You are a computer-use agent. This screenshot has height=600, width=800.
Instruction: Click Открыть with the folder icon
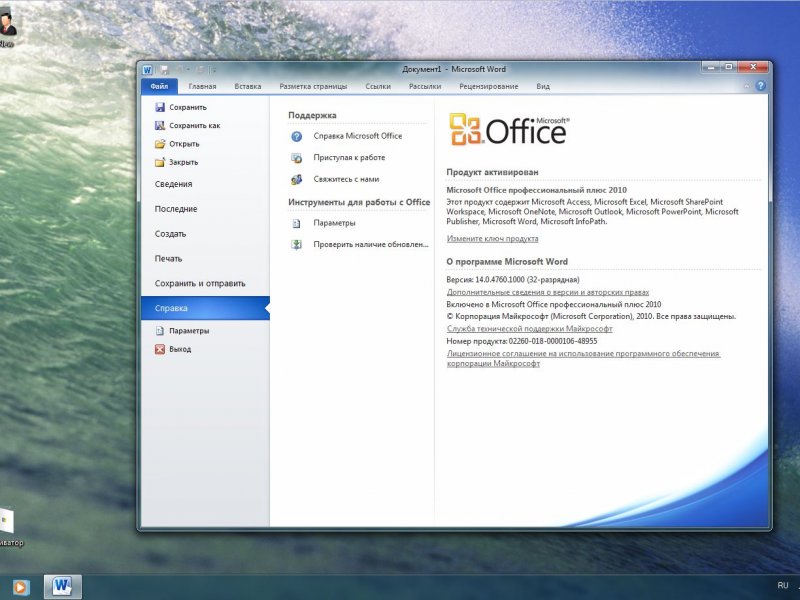pyautogui.click(x=178, y=144)
